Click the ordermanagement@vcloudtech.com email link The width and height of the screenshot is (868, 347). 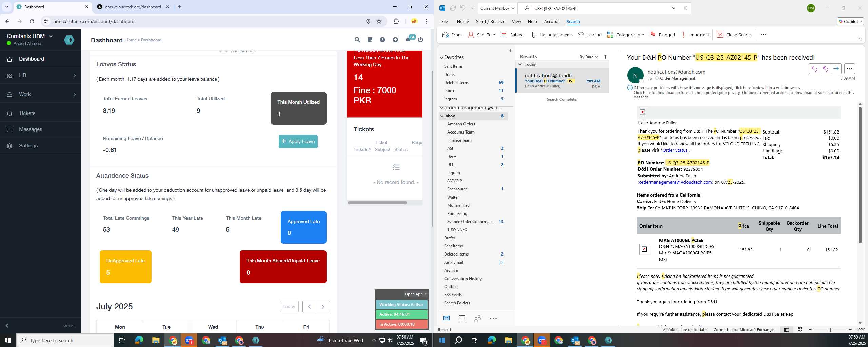(675, 182)
